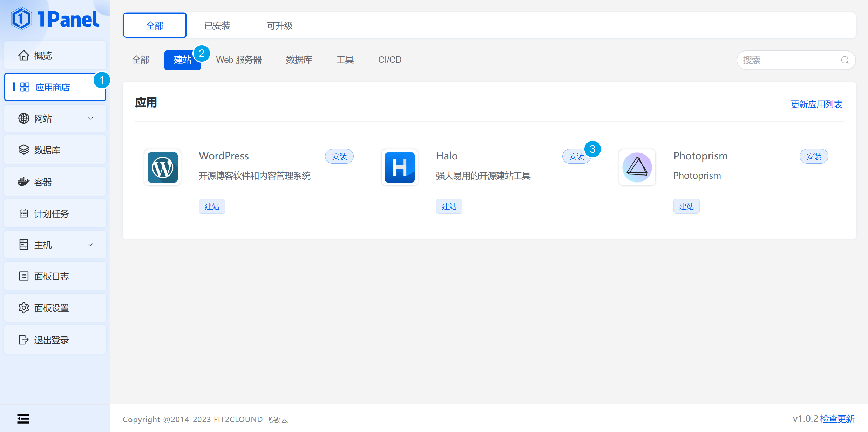Install WordPress with the 安装 button
868x432 pixels.
pos(339,156)
